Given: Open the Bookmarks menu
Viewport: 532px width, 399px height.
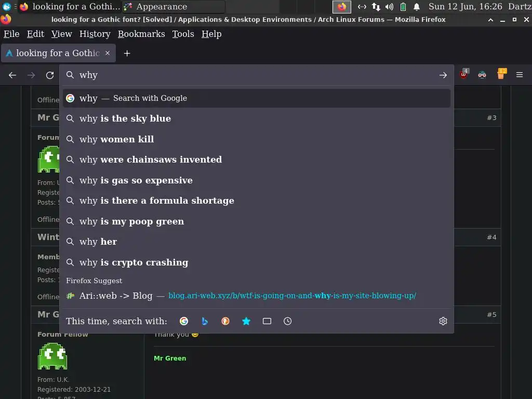Looking at the screenshot, I should [141, 34].
